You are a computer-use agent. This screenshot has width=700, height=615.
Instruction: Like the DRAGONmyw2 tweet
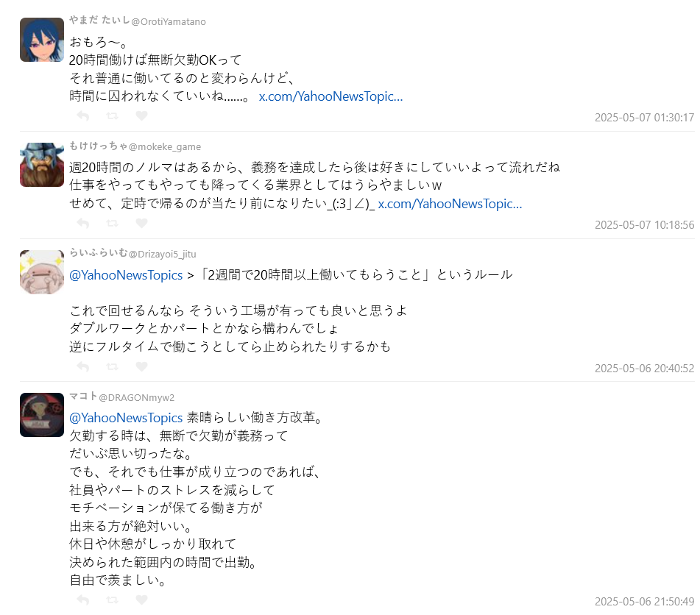point(141,600)
